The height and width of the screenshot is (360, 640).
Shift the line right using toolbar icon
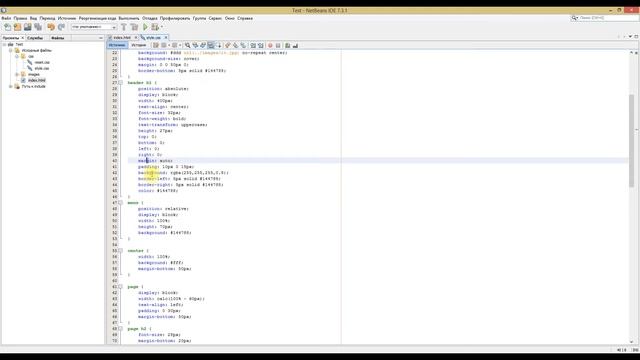coord(261,45)
